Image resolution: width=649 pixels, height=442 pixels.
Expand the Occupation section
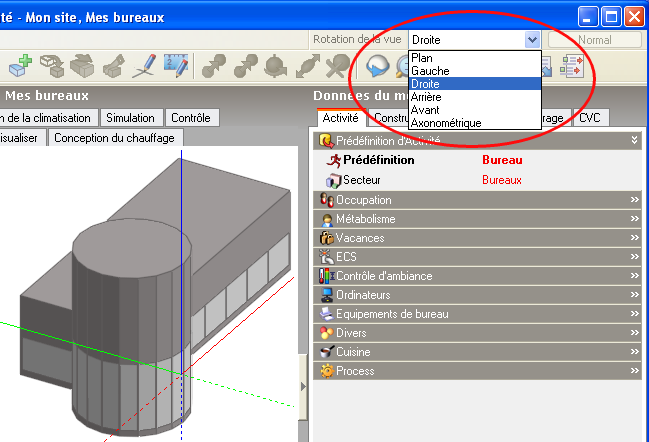point(633,200)
